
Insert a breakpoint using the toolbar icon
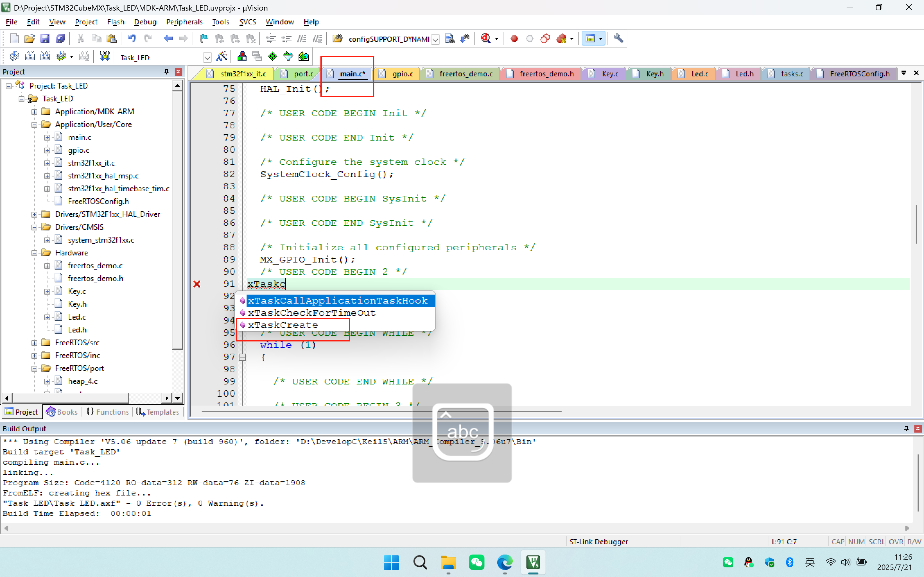pyautogui.click(x=514, y=38)
